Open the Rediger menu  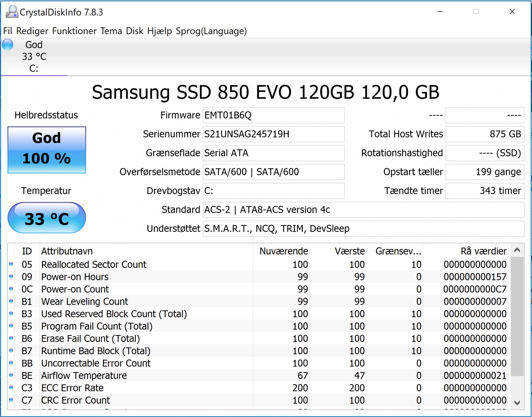point(32,31)
